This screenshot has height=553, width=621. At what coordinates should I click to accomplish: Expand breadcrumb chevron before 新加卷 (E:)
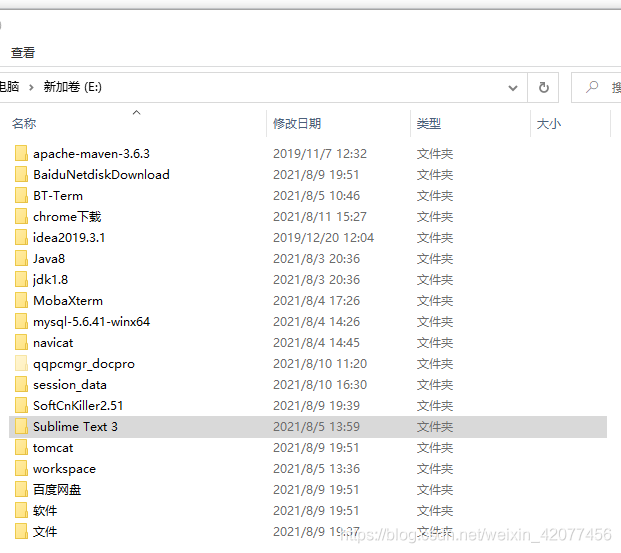[31, 87]
